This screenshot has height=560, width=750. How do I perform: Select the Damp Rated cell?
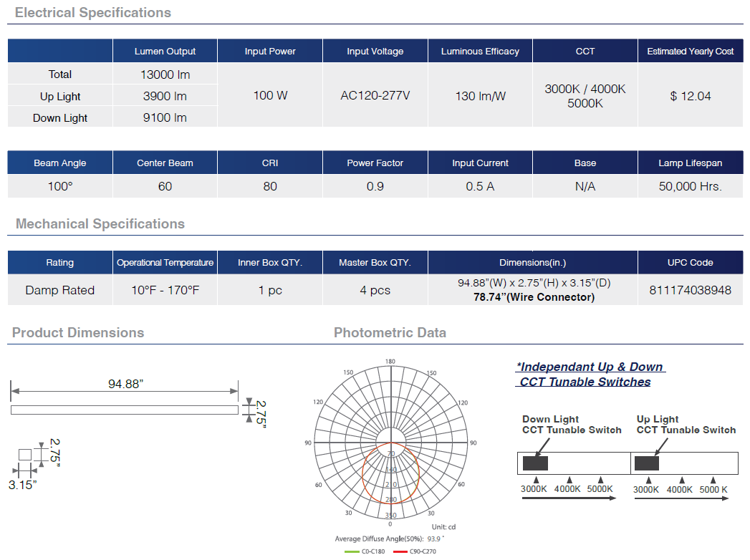(59, 290)
